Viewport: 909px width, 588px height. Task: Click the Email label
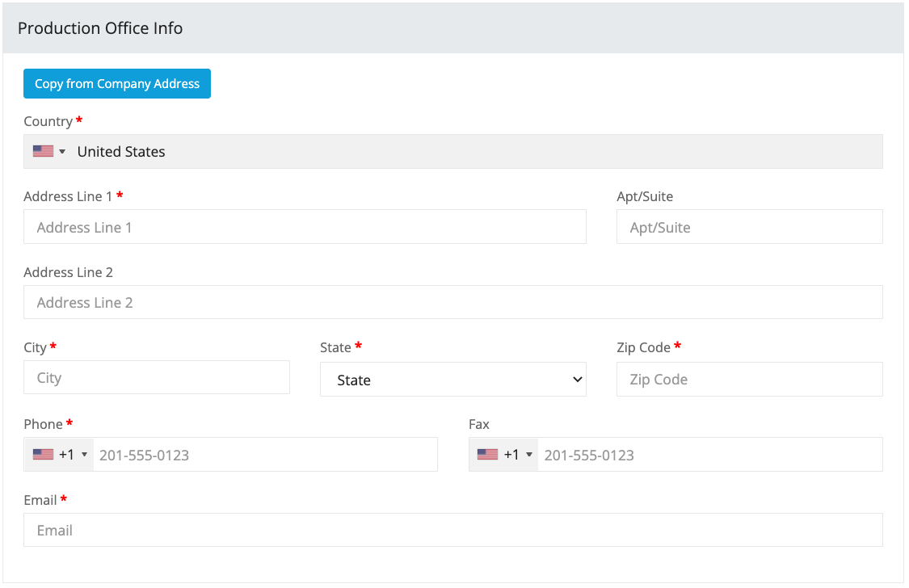40,500
